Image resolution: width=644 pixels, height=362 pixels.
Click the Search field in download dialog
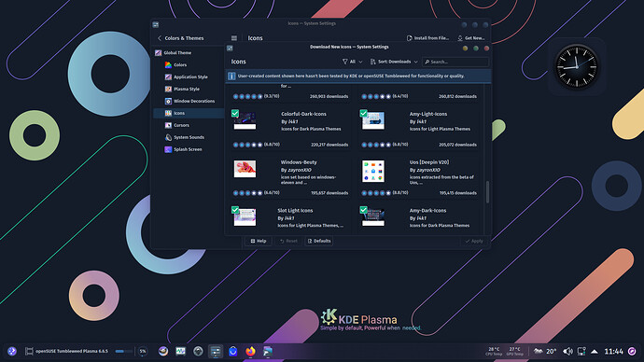point(455,62)
